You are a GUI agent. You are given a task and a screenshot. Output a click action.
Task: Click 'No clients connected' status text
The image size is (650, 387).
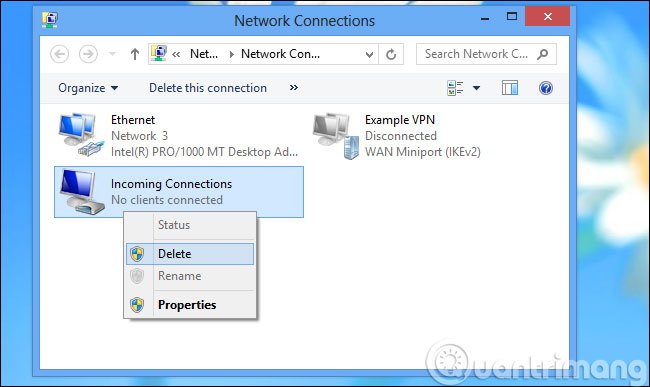pos(167,200)
